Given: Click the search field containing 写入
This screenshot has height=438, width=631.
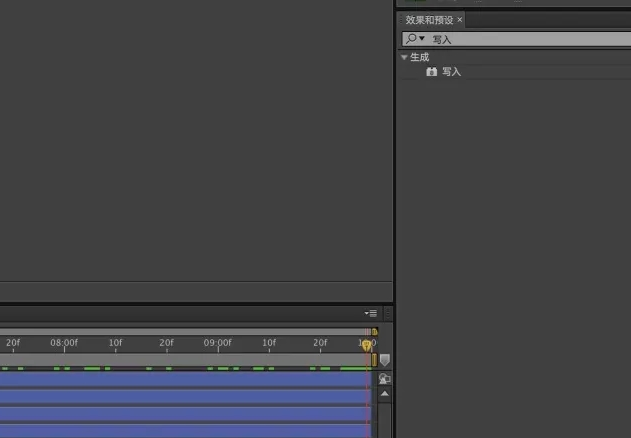Looking at the screenshot, I should pos(516,39).
